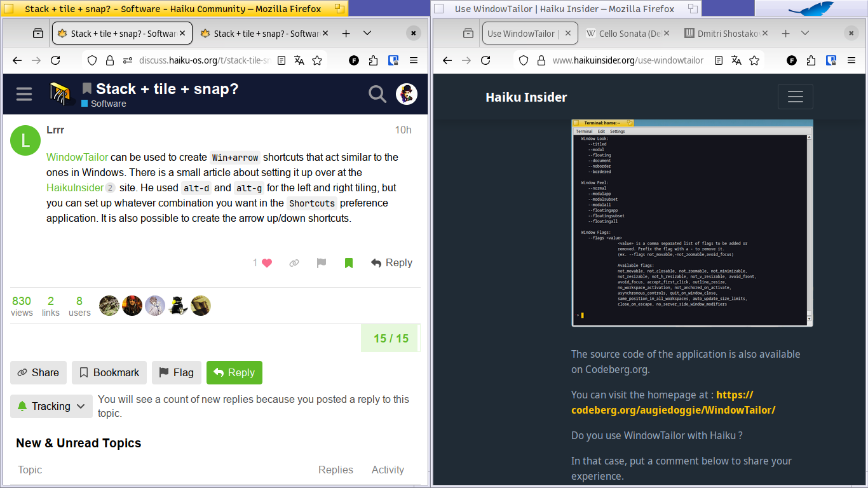Screen dimensions: 868x488
Task: Click the 15 / 15 topic progress indicator
Action: (391, 339)
